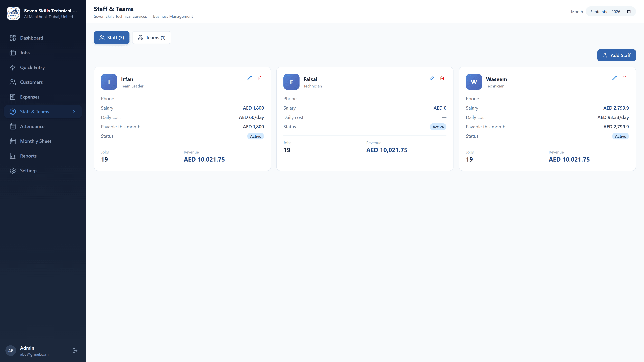
Task: Click Faisal's salary value AED 0
Action: pyautogui.click(x=440, y=108)
